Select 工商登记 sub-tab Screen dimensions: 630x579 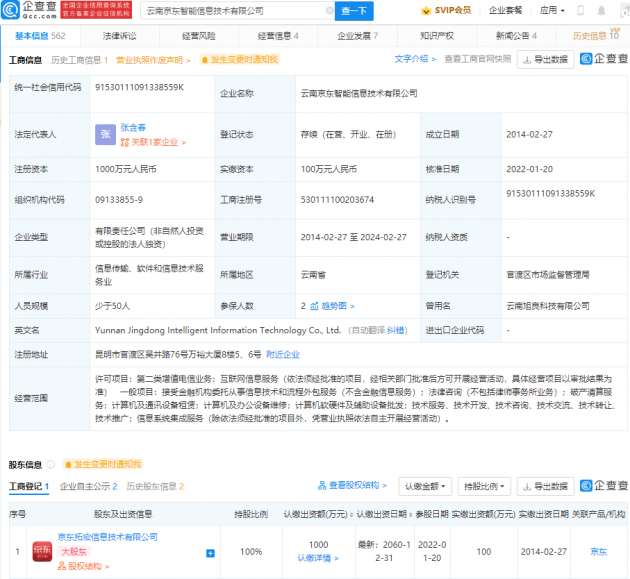29,486
